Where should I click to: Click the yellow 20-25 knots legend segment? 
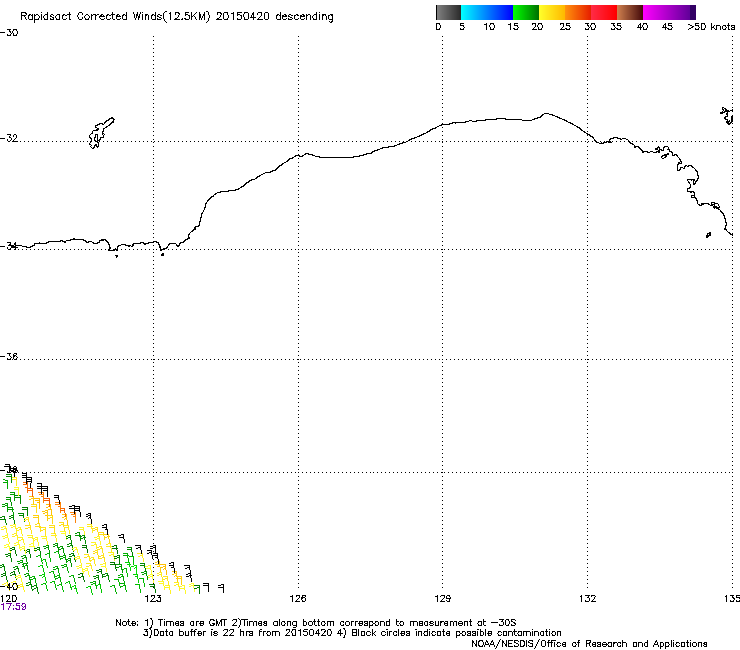click(x=552, y=12)
